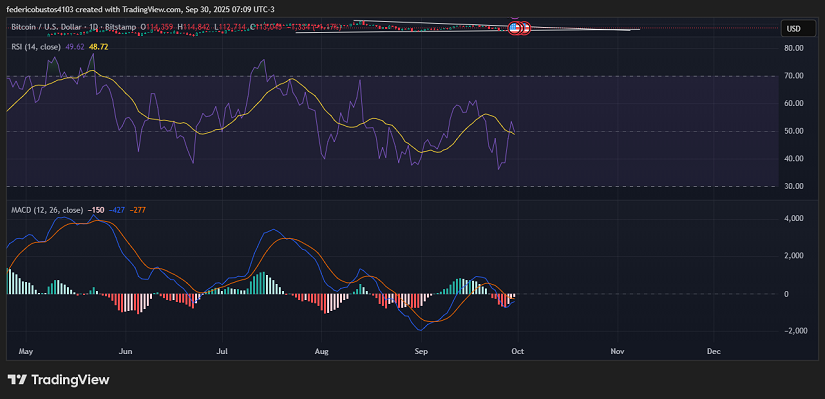825x399 pixels.
Task: Click the TradingView logo in the footer
Action: coord(58,380)
